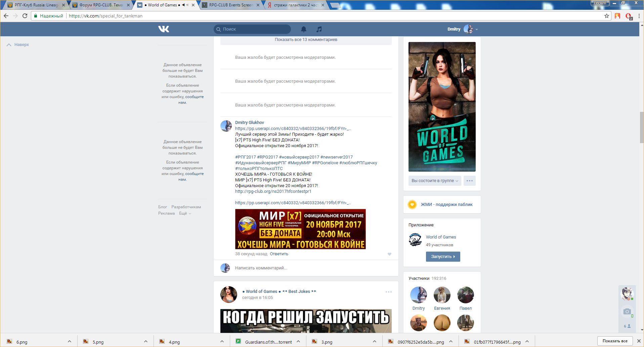Click the VK search field
The image size is (644, 347).
coord(252,29)
